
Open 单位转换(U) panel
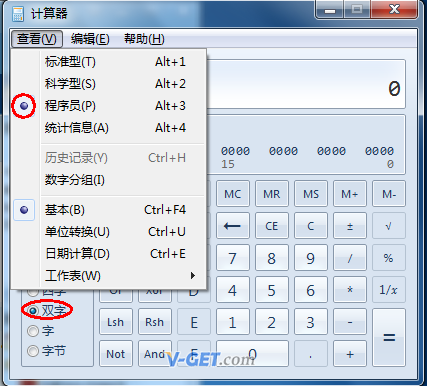pos(108,232)
